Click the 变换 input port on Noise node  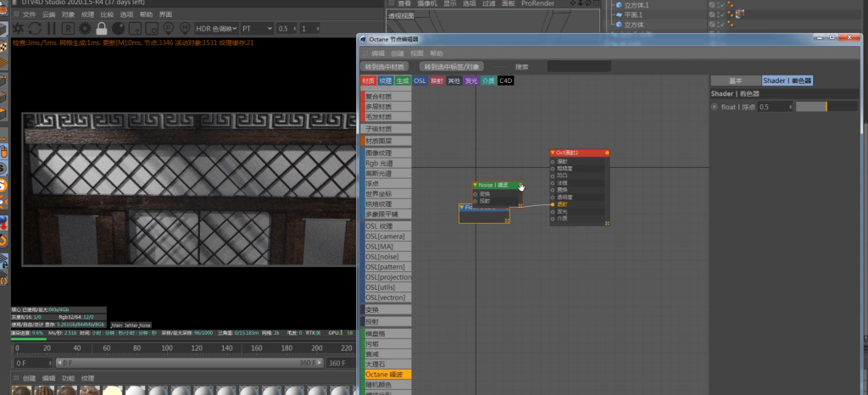475,194
